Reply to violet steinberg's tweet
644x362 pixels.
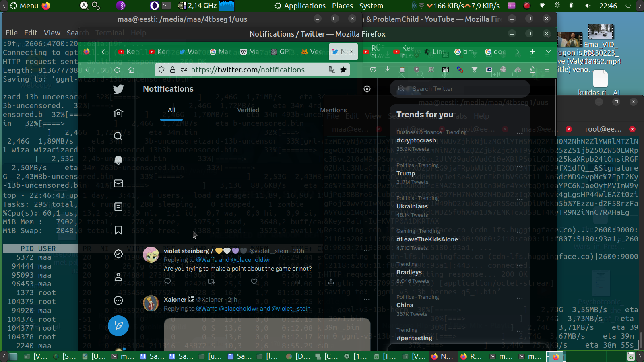[168, 281]
